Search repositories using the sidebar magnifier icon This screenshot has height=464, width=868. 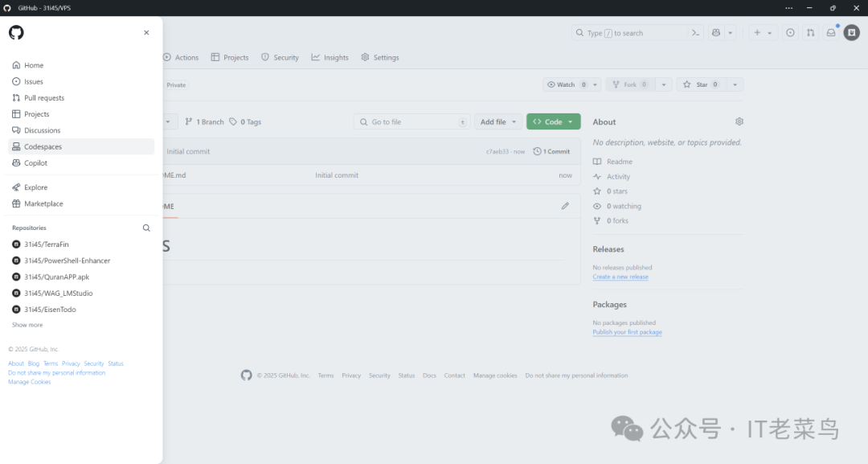pos(146,228)
